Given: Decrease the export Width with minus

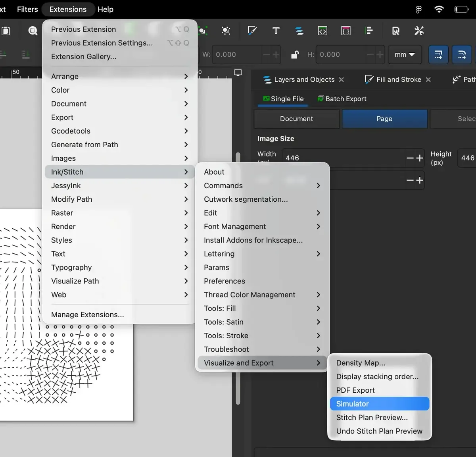Looking at the screenshot, I should pyautogui.click(x=410, y=158).
